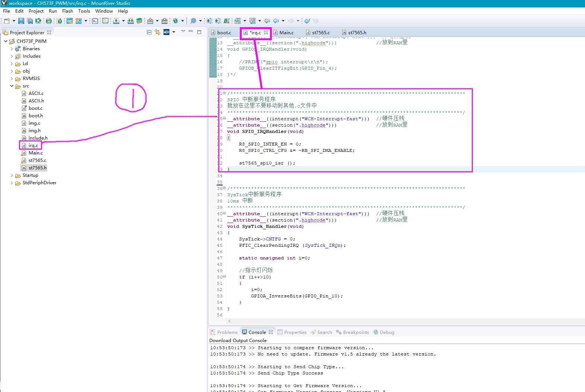Viewport: 585px width, 392px height.
Task: Open search with the magnifier toolbar icon
Action: coord(193,21)
